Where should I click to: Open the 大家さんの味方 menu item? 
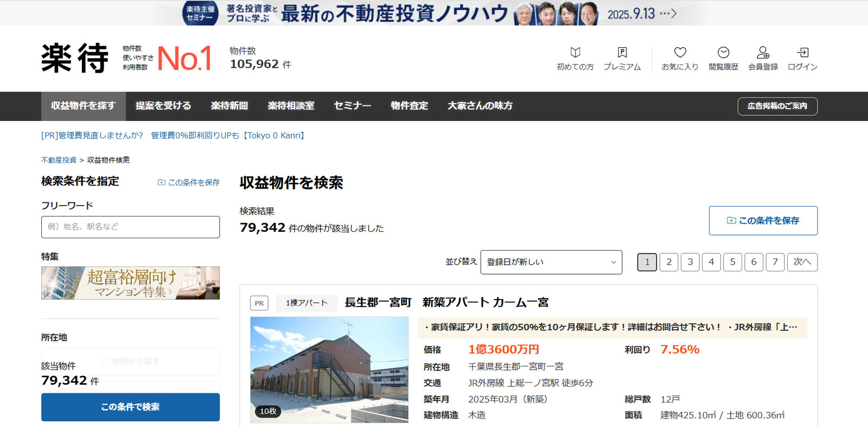tap(480, 106)
